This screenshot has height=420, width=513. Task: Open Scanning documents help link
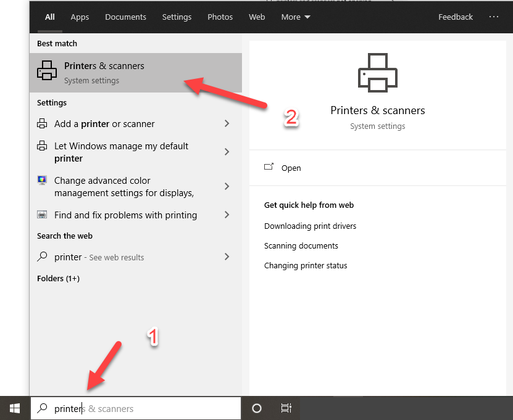pos(301,246)
